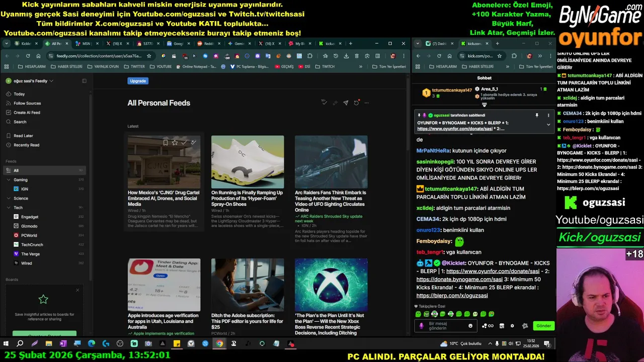Open pinned message three-dot options
Image resolution: width=644 pixels, height=362 pixels.
[x=549, y=115]
